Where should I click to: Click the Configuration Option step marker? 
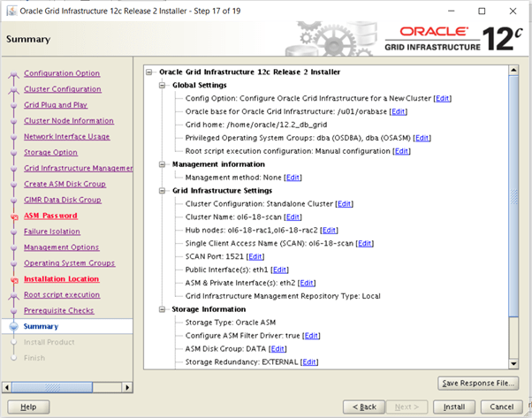tap(13, 74)
